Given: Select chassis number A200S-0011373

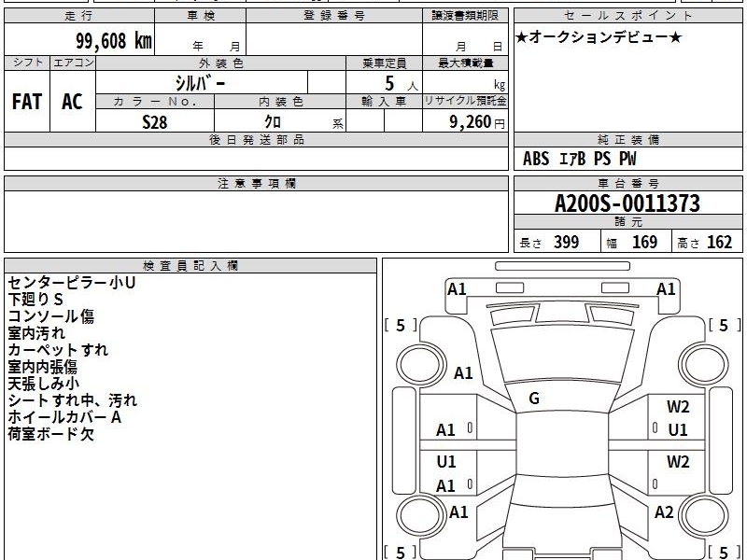Looking at the screenshot, I should 627,203.
